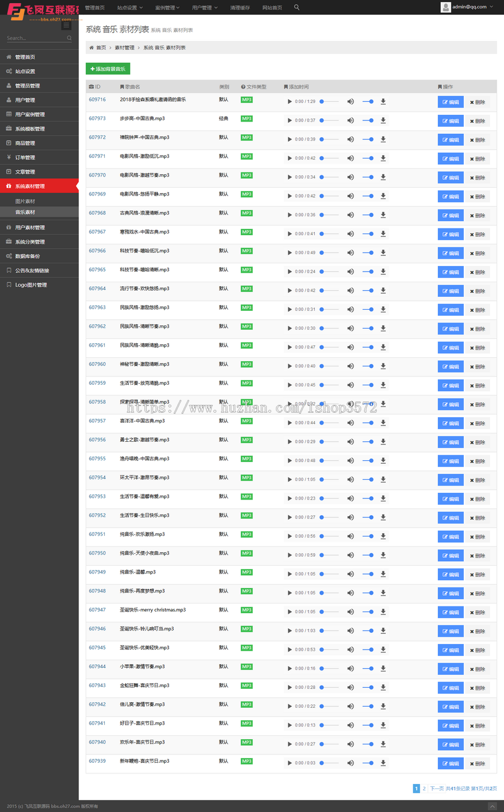Open 公告&友情链接 in sidebar
This screenshot has height=812, width=504.
point(39,270)
